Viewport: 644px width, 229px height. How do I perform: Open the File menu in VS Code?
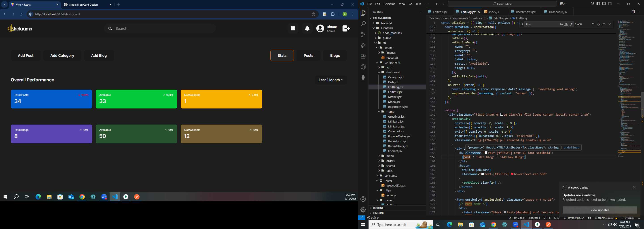click(369, 4)
